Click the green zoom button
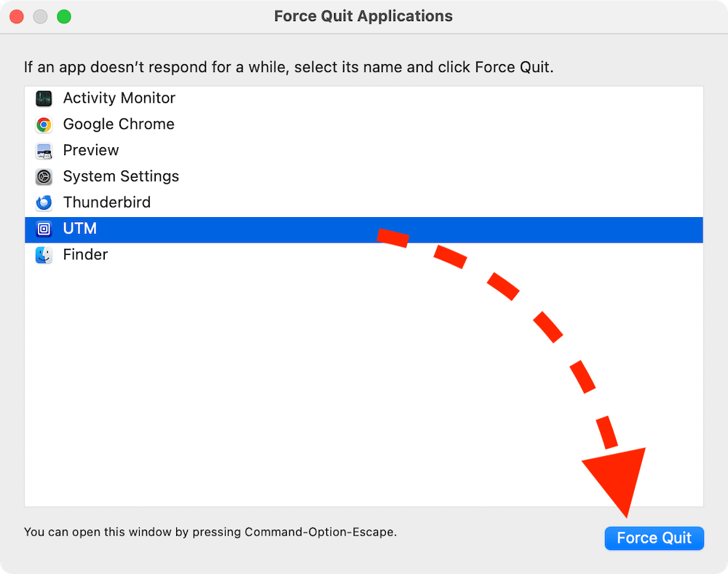Screen dimensions: 728x574 64,16
